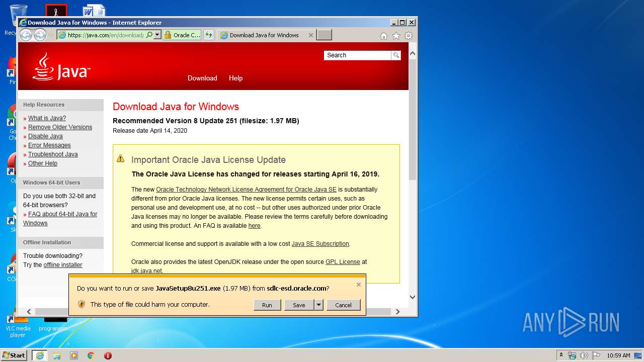Open Oracle Technology Network License Agreement link
The height and width of the screenshot is (362, 644).
point(246,190)
